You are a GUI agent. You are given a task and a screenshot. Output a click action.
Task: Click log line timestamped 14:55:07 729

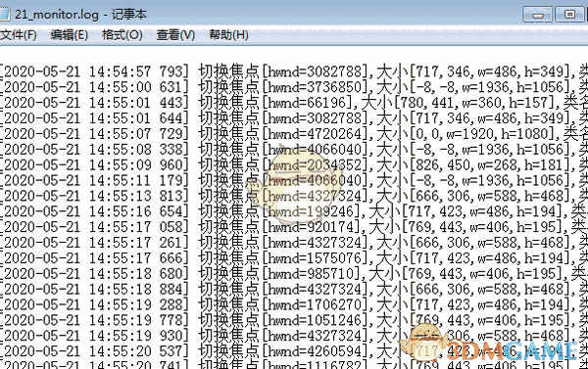tap(294, 134)
